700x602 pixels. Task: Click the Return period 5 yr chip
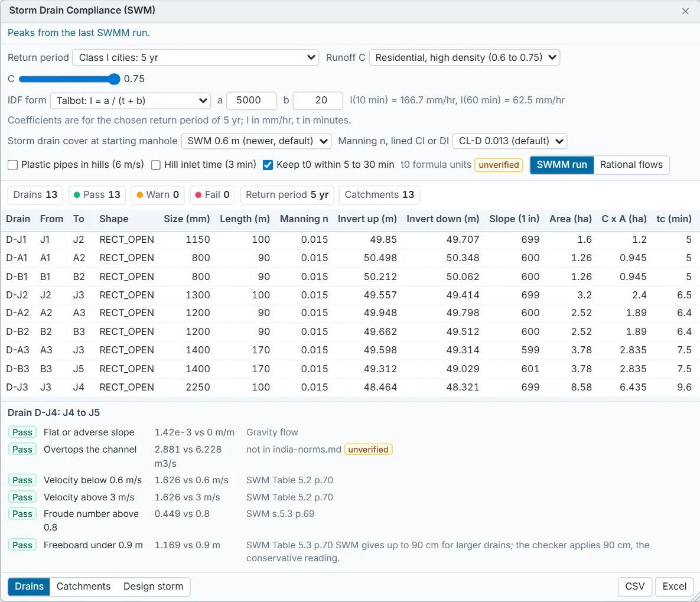[286, 195]
